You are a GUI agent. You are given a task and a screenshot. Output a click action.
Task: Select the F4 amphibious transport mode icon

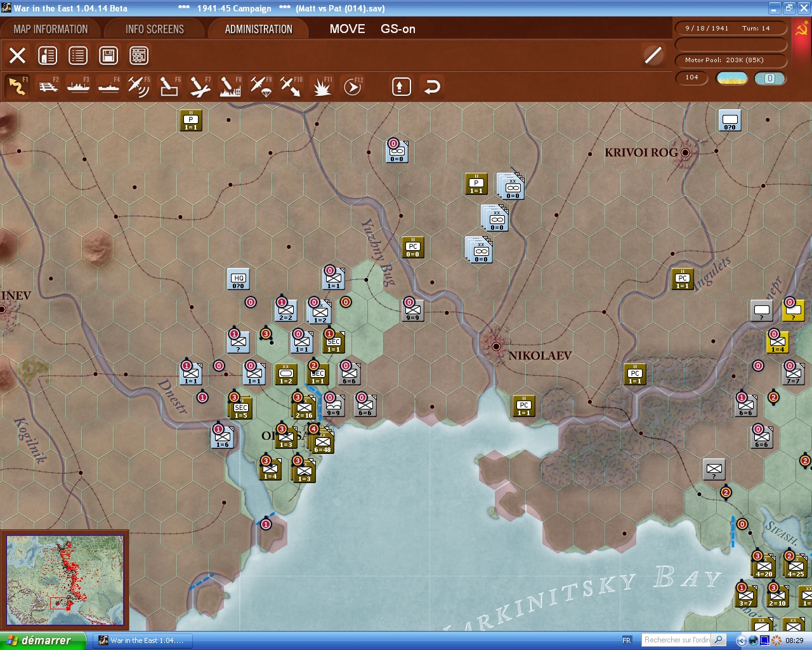coord(109,86)
